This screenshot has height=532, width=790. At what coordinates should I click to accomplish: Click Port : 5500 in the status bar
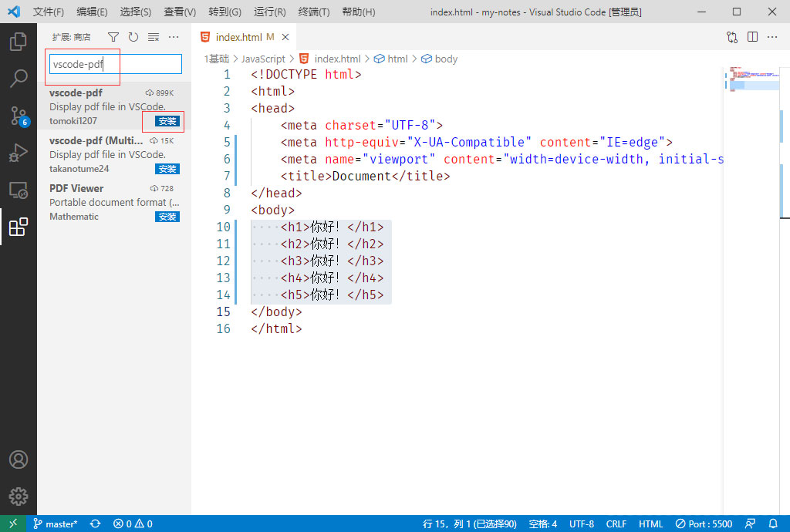(x=703, y=524)
